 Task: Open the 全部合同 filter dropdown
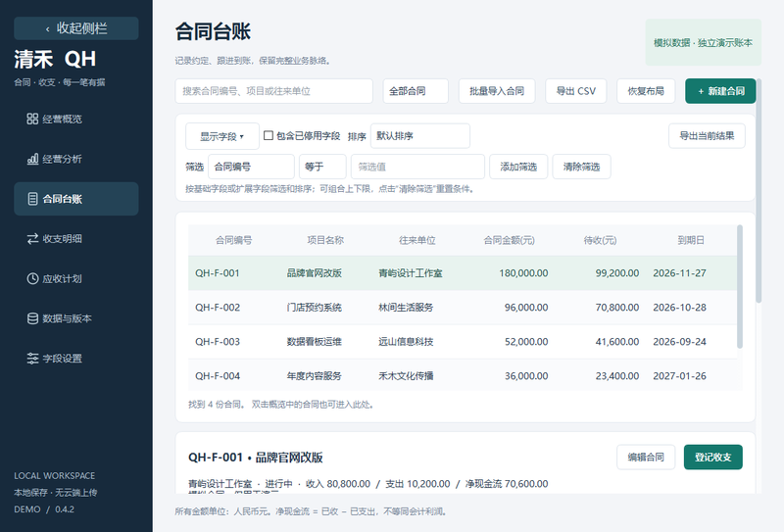click(416, 91)
